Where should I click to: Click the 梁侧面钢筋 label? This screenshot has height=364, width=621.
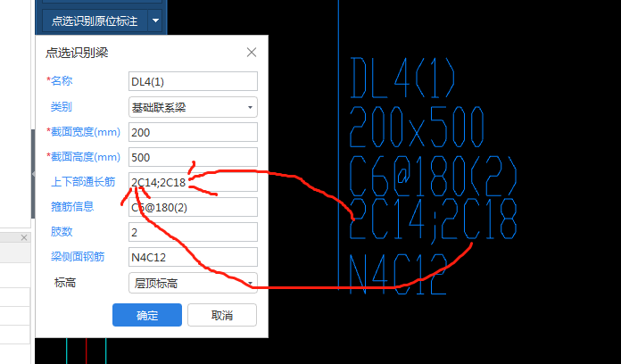click(78, 257)
